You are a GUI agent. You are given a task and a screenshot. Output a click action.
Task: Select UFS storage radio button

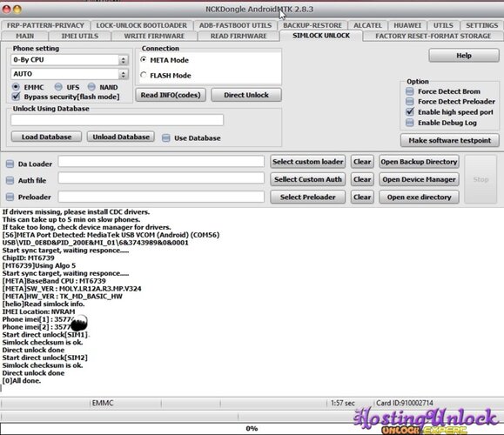click(x=58, y=87)
